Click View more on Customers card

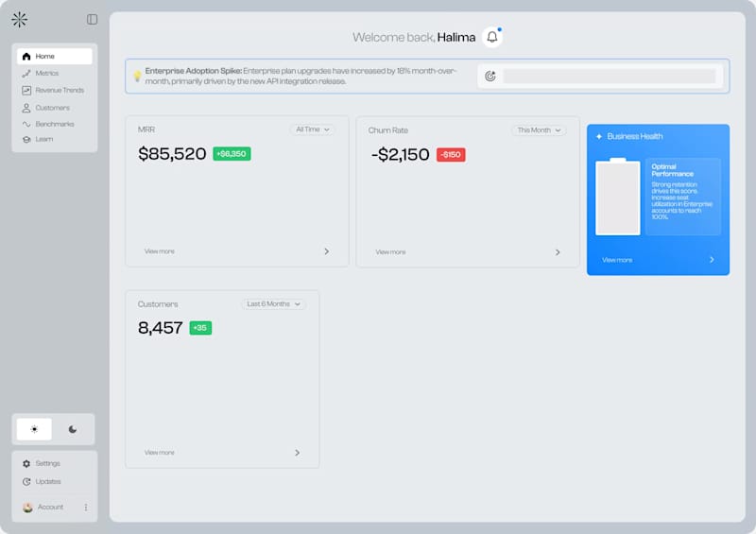click(160, 453)
